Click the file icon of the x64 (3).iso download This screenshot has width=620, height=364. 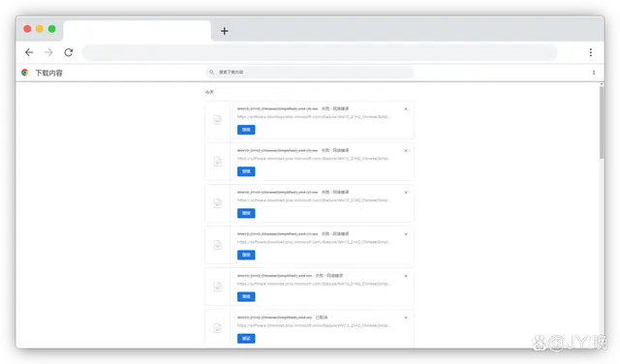pyautogui.click(x=217, y=162)
